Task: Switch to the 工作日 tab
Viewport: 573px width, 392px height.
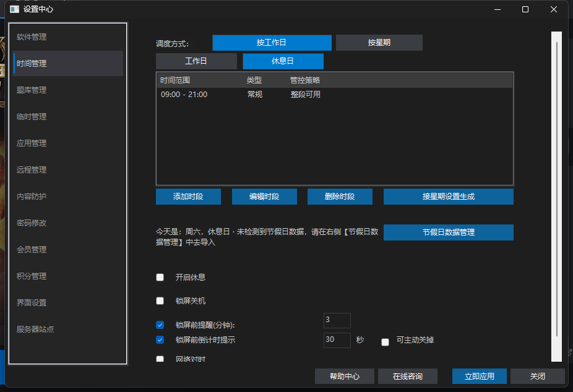Action: click(196, 61)
